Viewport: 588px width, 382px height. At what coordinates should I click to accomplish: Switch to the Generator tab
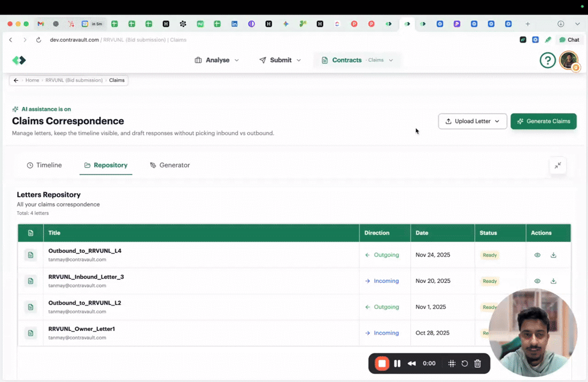pyautogui.click(x=169, y=165)
